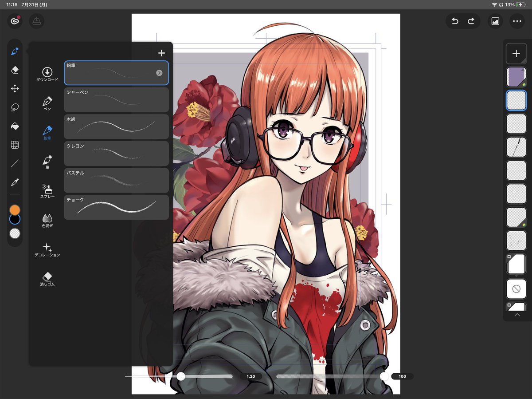Select the move layer tool
The height and width of the screenshot is (399, 532).
point(15,89)
